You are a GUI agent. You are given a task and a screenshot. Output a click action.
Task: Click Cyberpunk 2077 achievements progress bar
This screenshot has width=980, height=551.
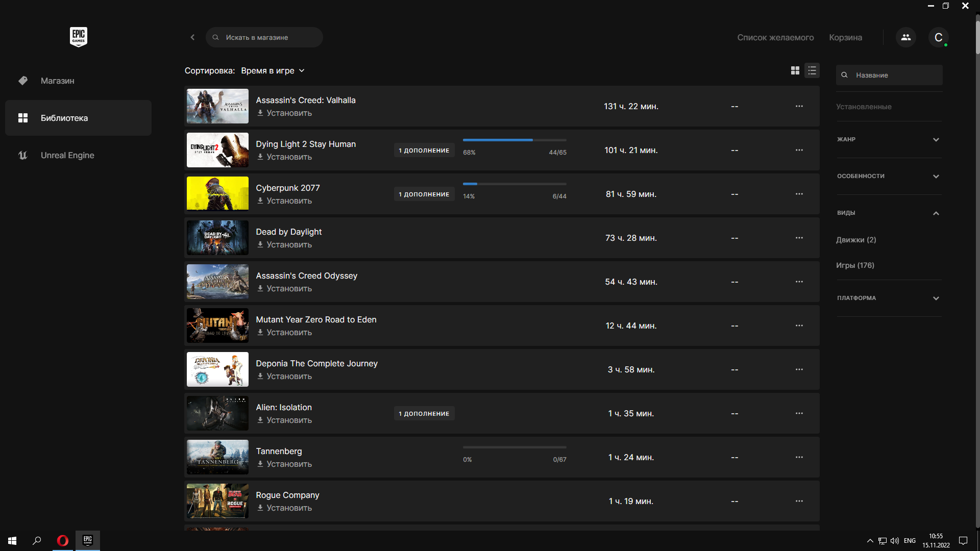point(514,184)
